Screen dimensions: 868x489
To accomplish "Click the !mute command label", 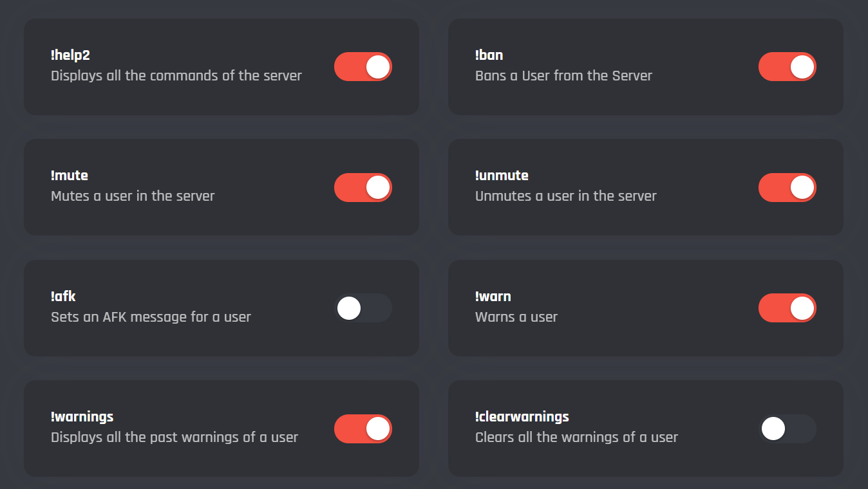I will coord(70,176).
